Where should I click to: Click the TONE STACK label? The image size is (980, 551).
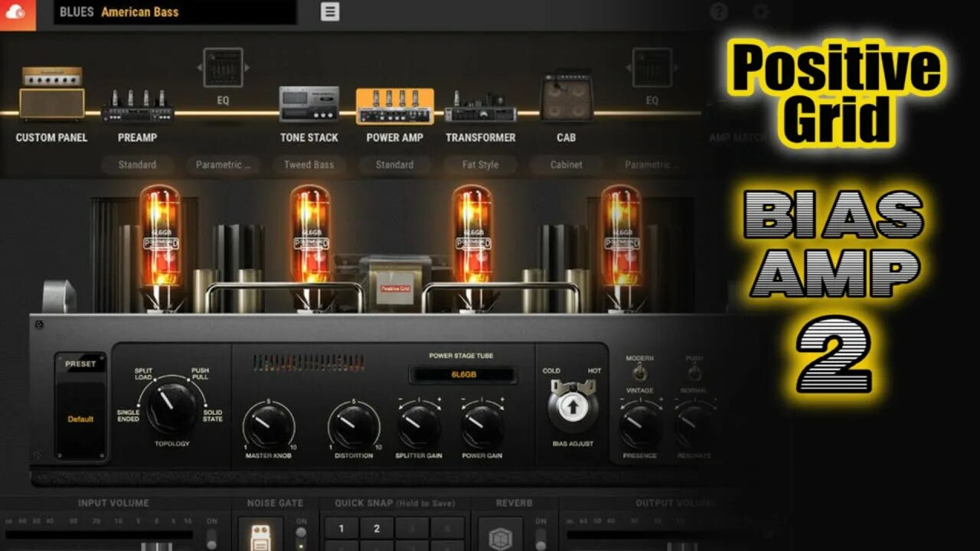(309, 138)
